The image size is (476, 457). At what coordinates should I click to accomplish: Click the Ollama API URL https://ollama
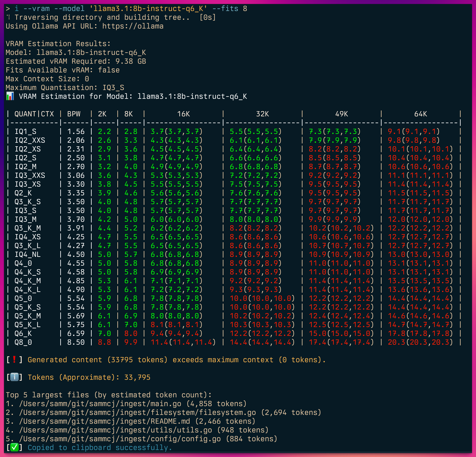coord(133,26)
